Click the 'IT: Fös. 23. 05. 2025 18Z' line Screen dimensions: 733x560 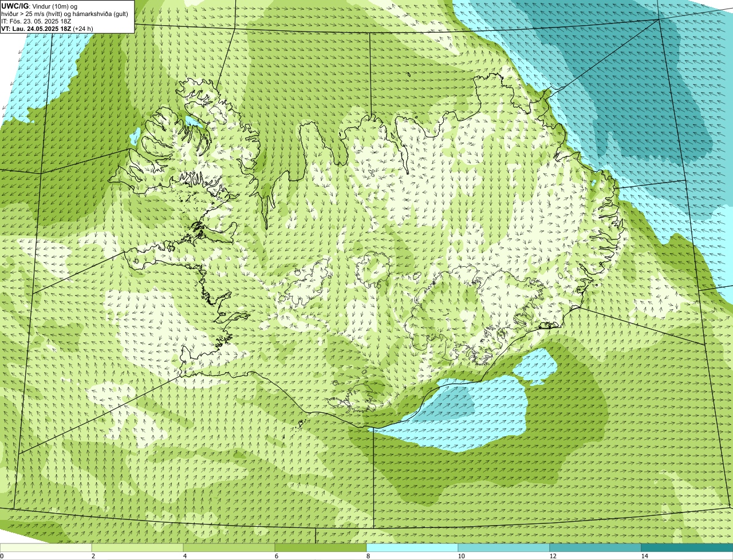point(37,21)
